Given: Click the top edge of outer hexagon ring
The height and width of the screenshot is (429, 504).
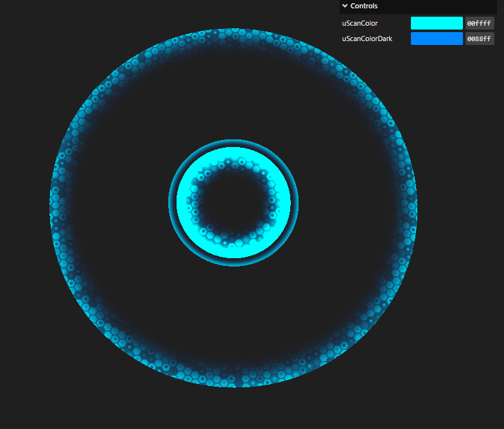Looking at the screenshot, I should tap(234, 34).
